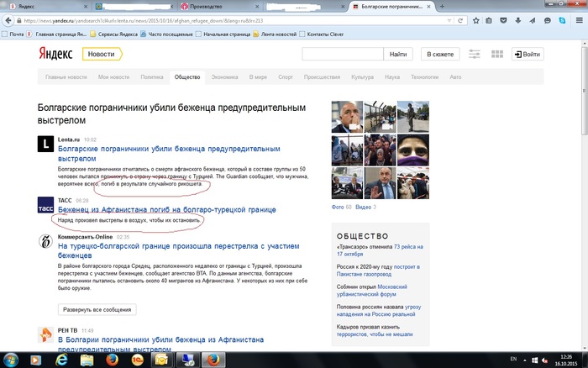Click the paper-plane send icon in the toolbar

point(533,21)
